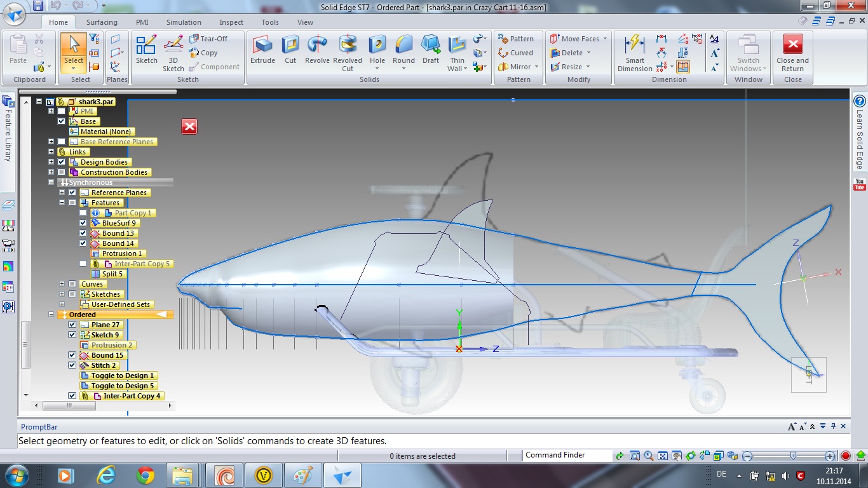868x488 pixels.
Task: Uncheck the Bound 15 feature checkbox
Action: [72, 355]
